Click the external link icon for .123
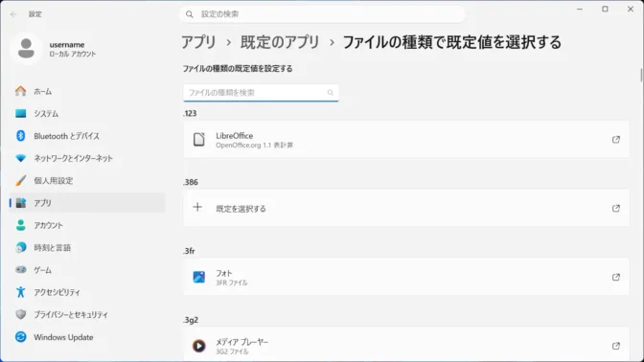644x362 pixels. [615, 140]
